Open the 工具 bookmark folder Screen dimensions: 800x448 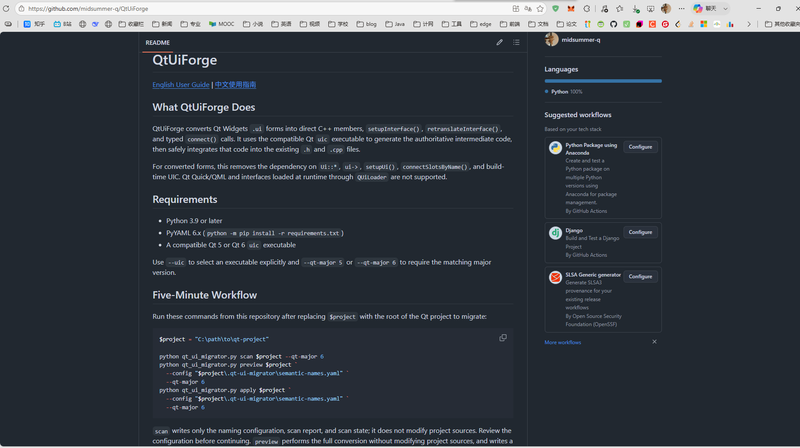tap(452, 24)
